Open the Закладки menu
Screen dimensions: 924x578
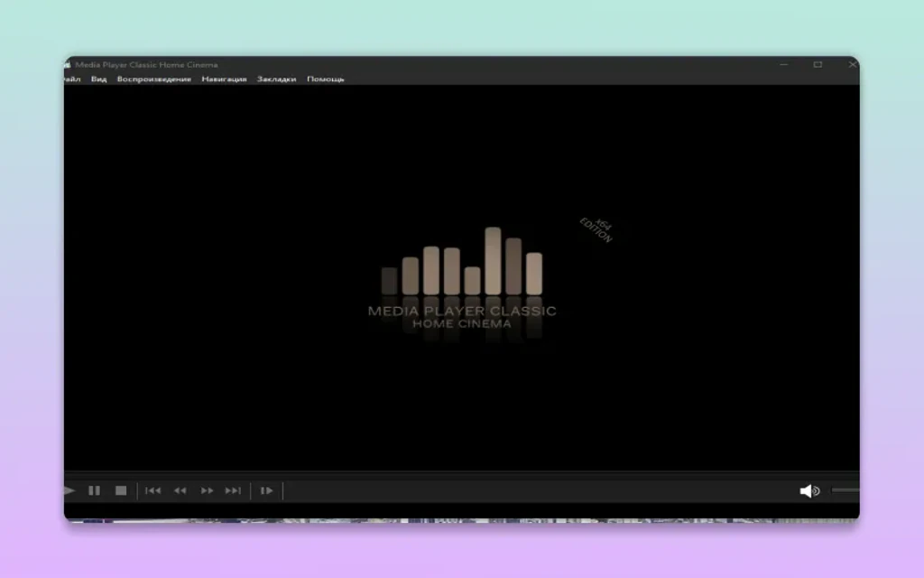(x=276, y=79)
